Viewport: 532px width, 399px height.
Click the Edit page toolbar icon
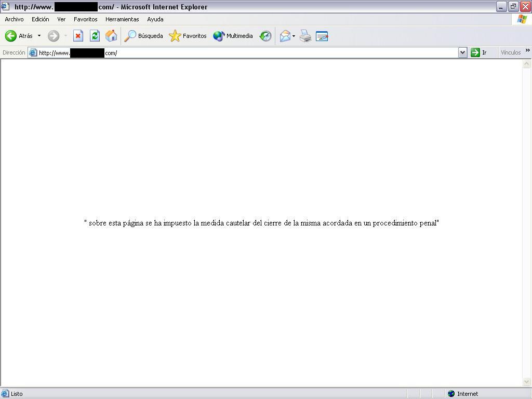(322, 36)
